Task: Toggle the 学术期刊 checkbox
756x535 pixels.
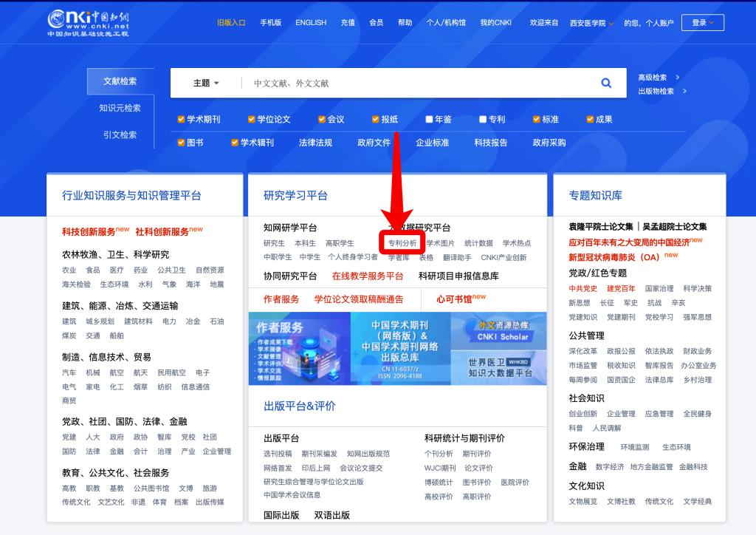Action: tap(182, 119)
